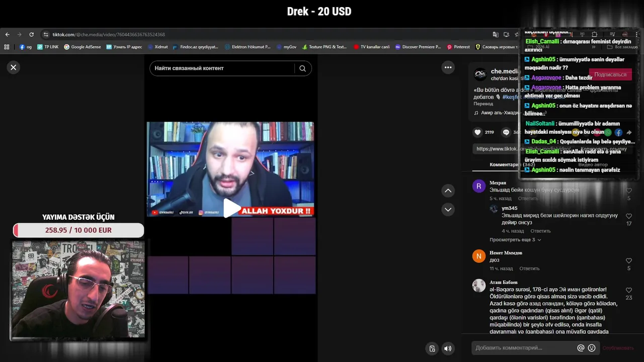
Task: Like ym345's reply heart
Action: (629, 216)
